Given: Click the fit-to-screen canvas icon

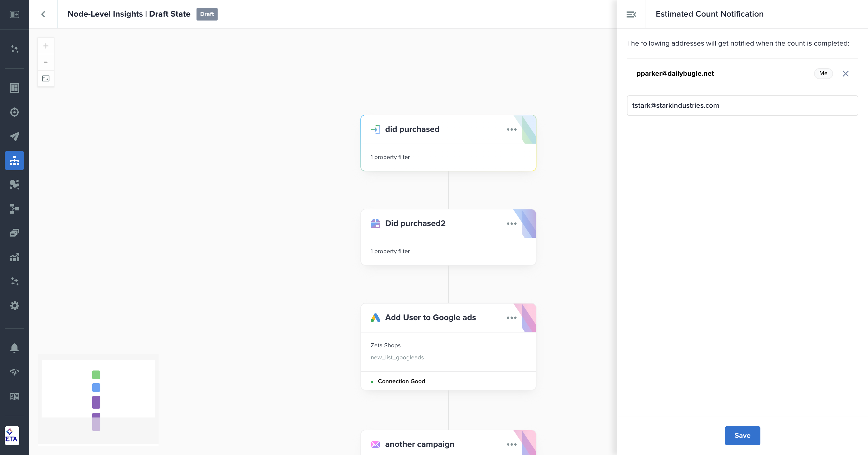Looking at the screenshot, I should (46, 78).
